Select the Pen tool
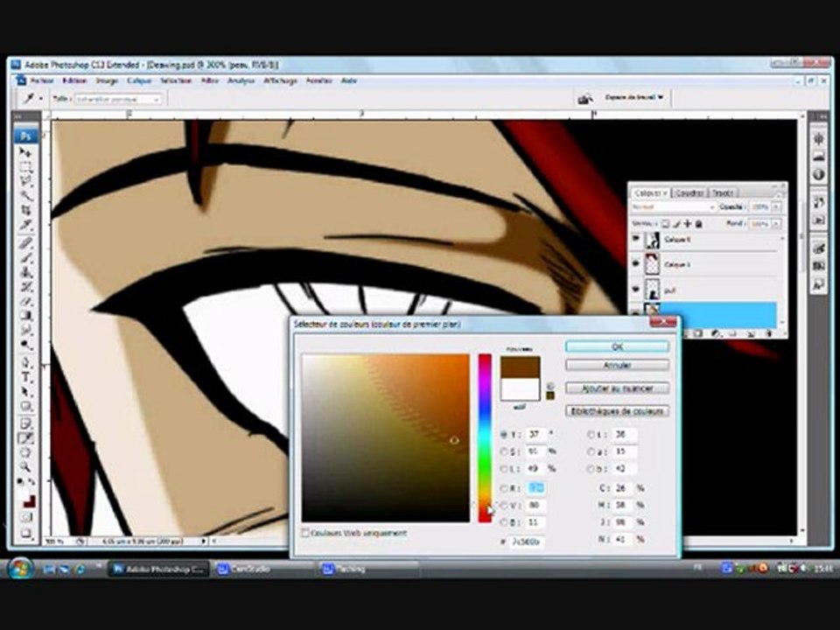The height and width of the screenshot is (630, 840). (25, 362)
